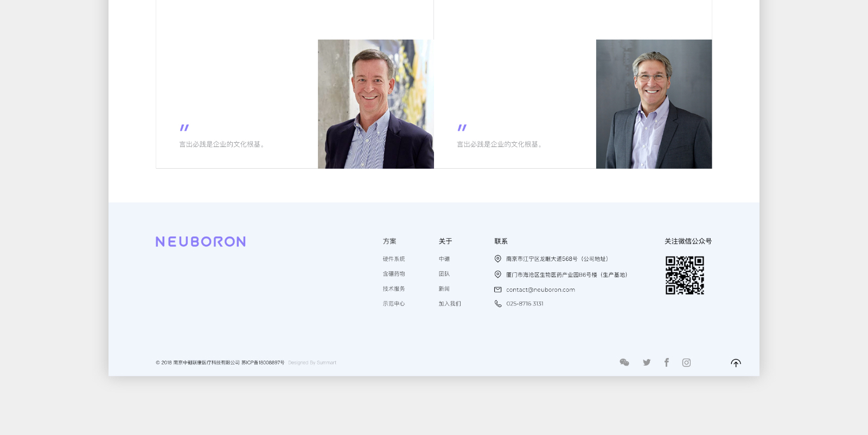The height and width of the screenshot is (435, 868).
Task: Click the purple quote mark in left card
Action: 184,128
